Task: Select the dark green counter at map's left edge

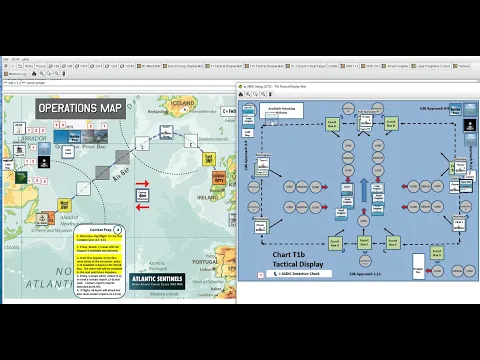Action: point(21,177)
